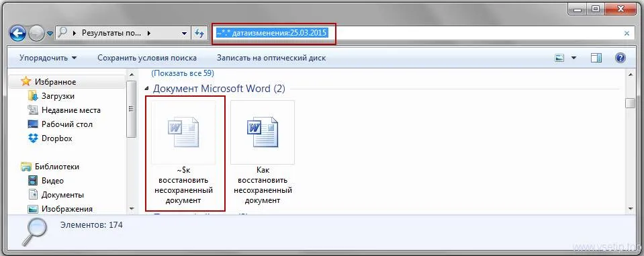Click the Недавние места icon
This screenshot has width=644, height=256.
(32, 110)
